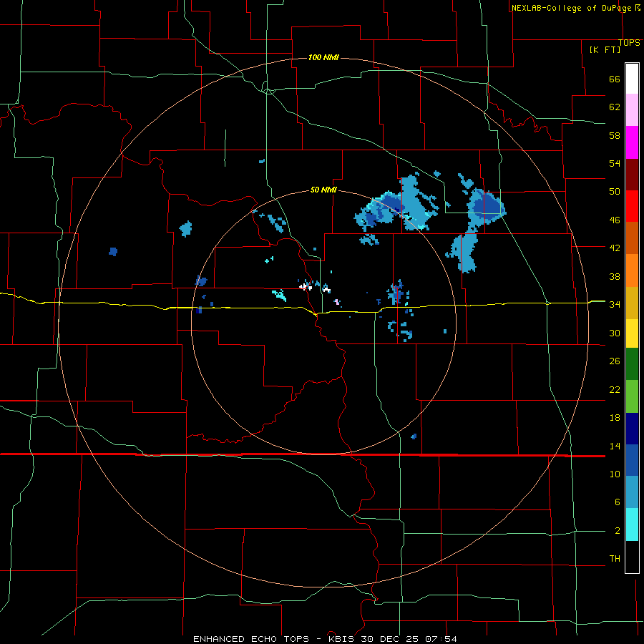This screenshot has width=644, height=644.
Task: Click the 6 legend value
Action: coord(618,502)
